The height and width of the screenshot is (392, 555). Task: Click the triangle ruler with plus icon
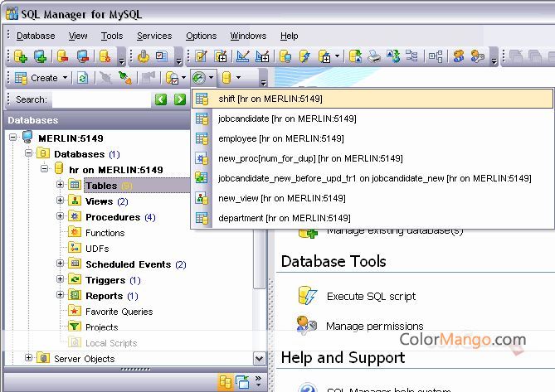pos(263,56)
